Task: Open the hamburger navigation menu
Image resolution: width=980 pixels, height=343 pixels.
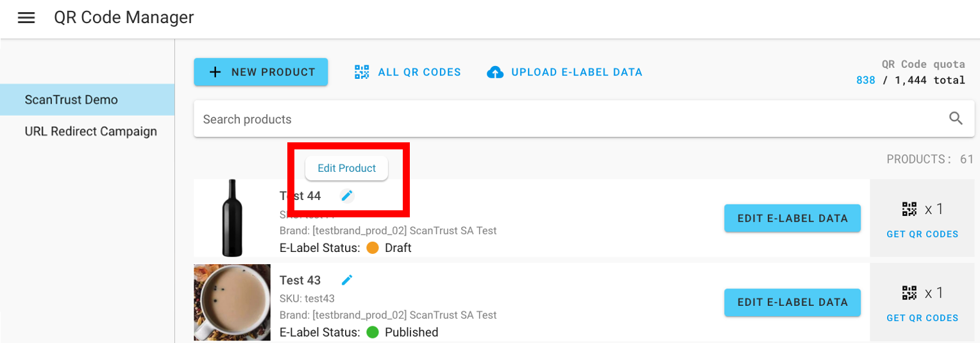Action: click(26, 18)
